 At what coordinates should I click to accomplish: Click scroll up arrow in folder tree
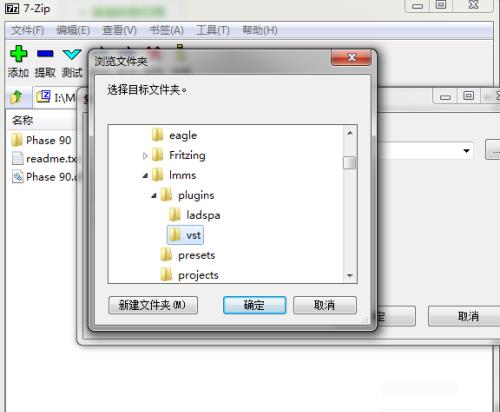pos(350,133)
